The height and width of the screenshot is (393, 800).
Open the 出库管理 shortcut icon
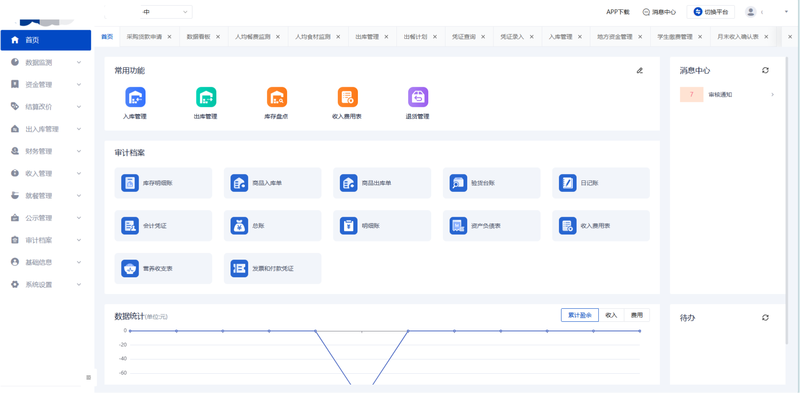[x=206, y=97]
